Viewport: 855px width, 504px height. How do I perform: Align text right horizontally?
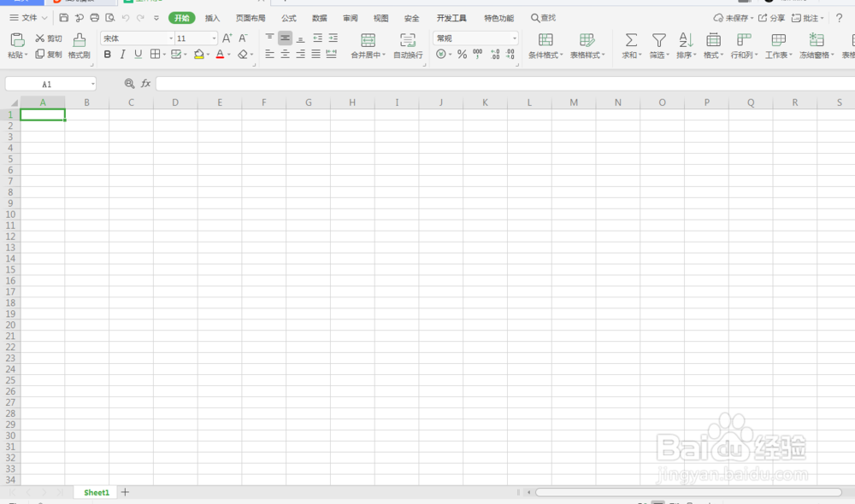[x=300, y=54]
